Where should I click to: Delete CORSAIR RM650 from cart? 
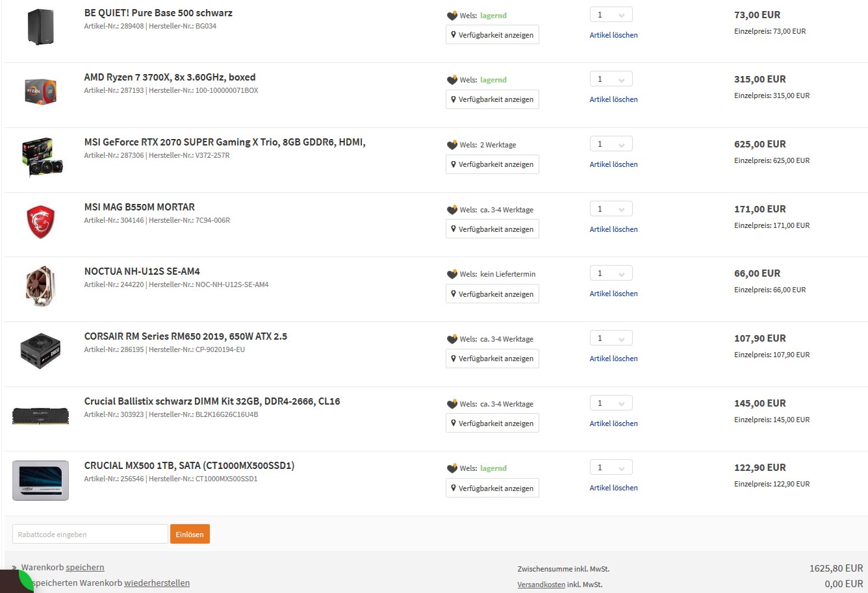coord(613,359)
